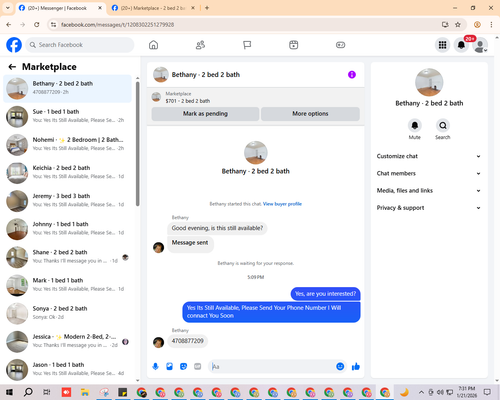
Task: Go back using the Marketplace arrow
Action: coord(12,67)
